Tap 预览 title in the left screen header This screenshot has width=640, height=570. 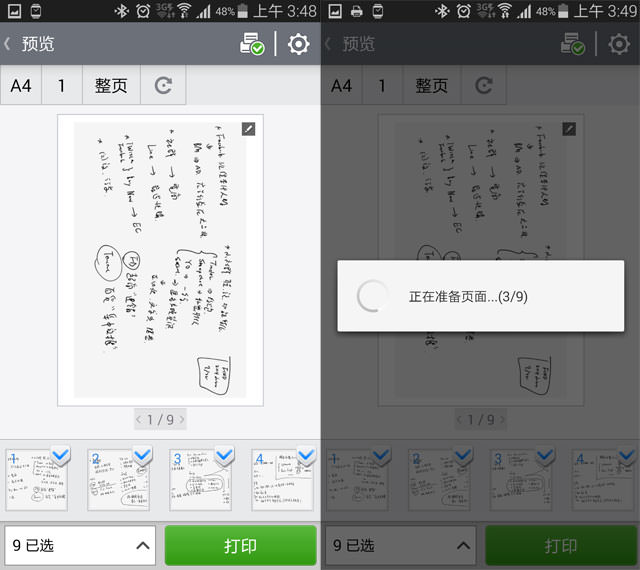[38, 44]
